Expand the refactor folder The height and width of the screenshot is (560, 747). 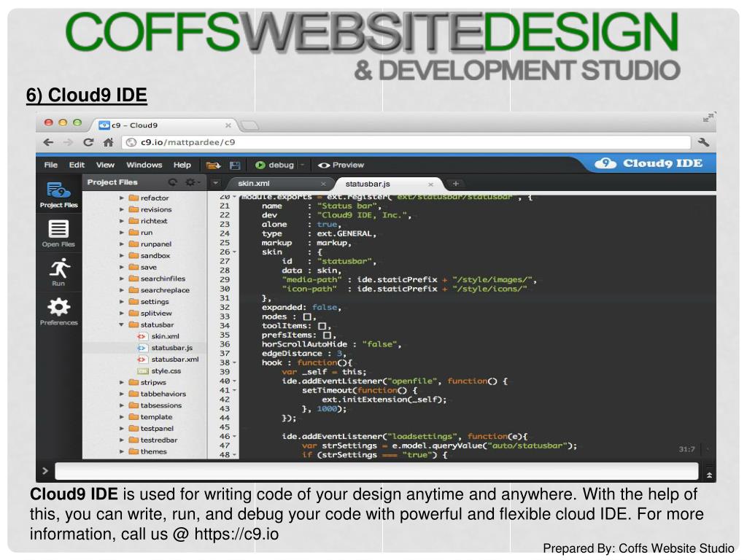pyautogui.click(x=122, y=198)
